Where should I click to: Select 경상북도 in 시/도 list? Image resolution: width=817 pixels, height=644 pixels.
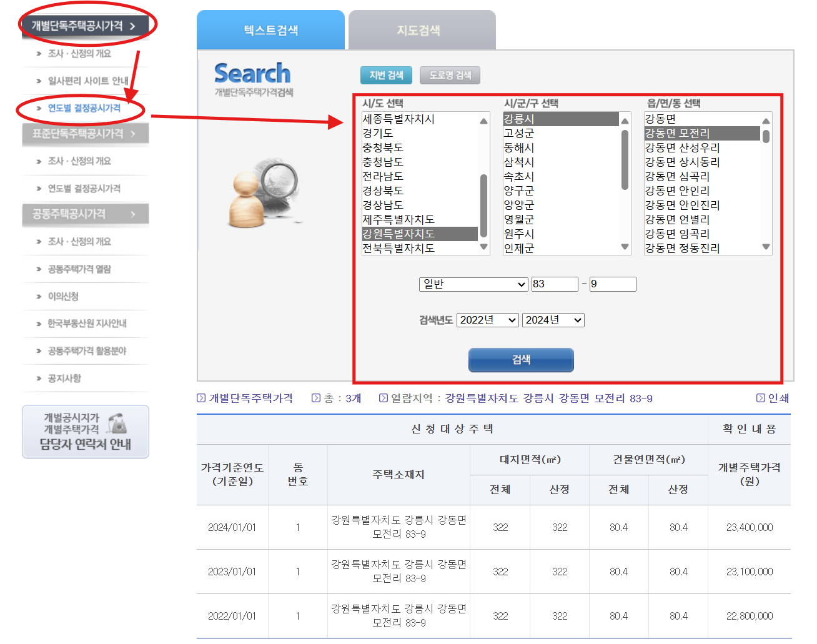tap(420, 191)
